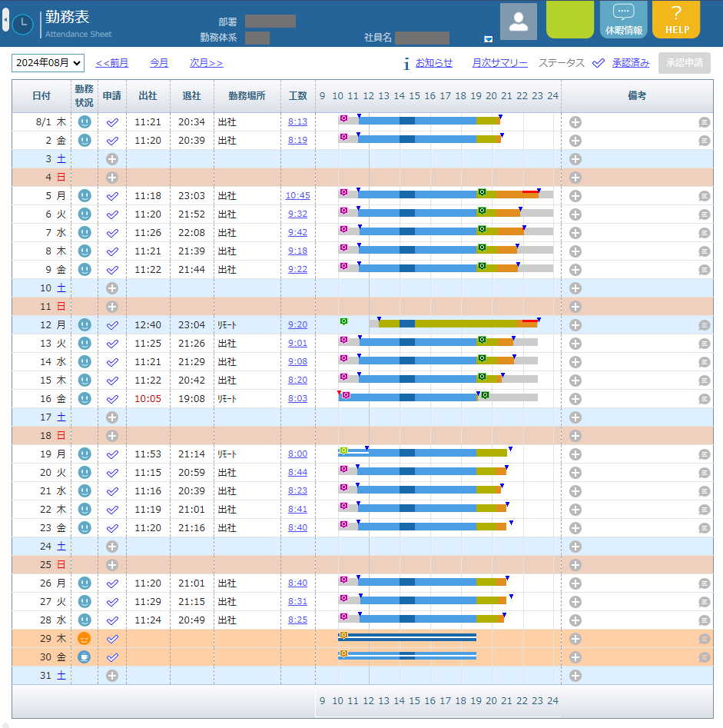The height and width of the screenshot is (728, 723).
Task: Click the coffee cup status icon on 30日
Action: [x=85, y=657]
